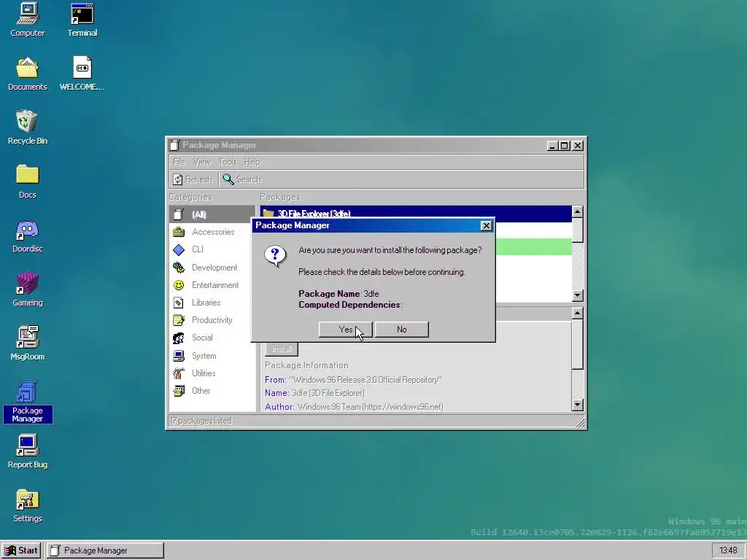
Task: Launch the MsgRoom shortcut
Action: 28,343
